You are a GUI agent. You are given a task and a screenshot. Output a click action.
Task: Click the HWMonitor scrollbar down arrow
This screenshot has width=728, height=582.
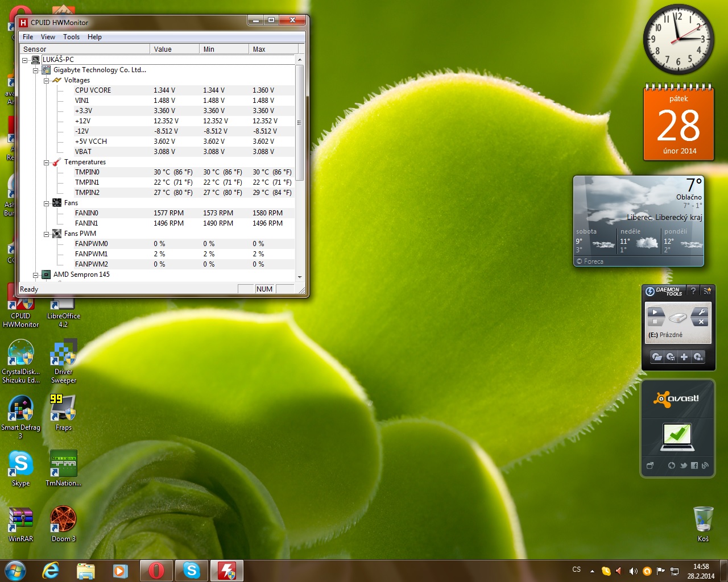pyautogui.click(x=300, y=277)
